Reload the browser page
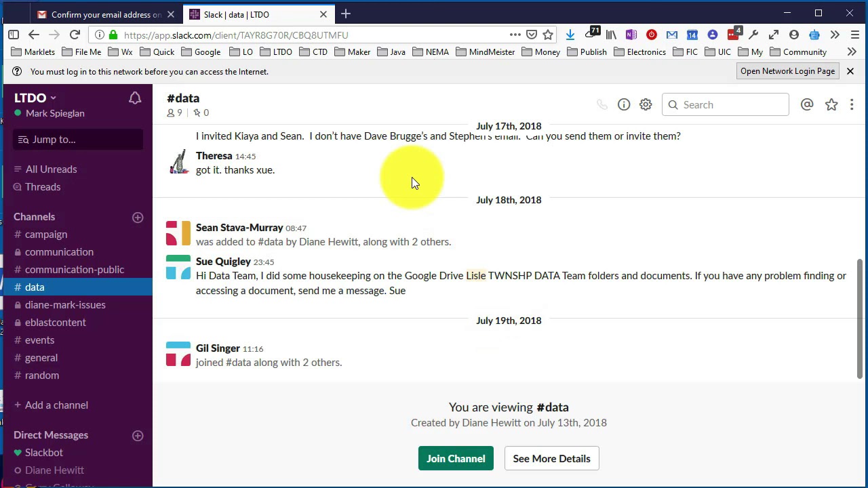The width and height of the screenshot is (868, 488). [75, 35]
